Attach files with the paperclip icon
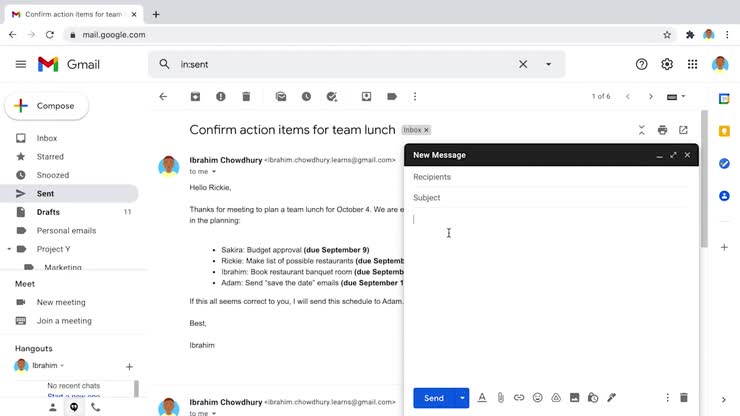The image size is (740, 416). tap(501, 398)
